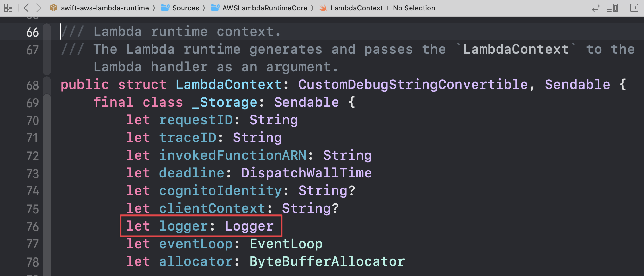Select the Swift bird icon next to LambdaContext

pyautogui.click(x=323, y=8)
